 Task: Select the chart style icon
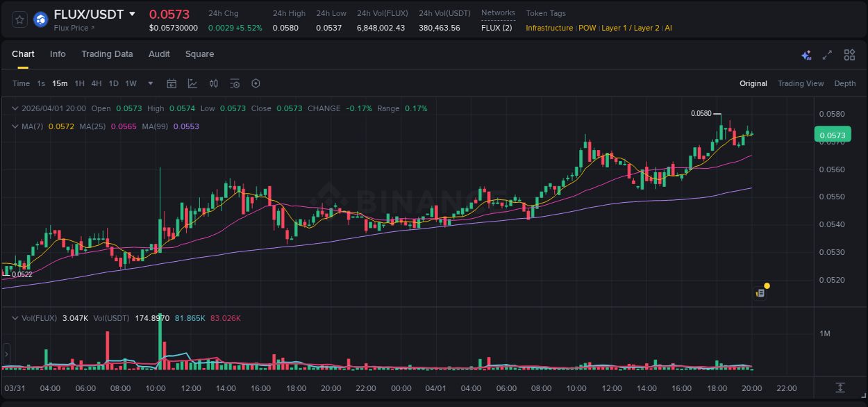click(x=191, y=83)
